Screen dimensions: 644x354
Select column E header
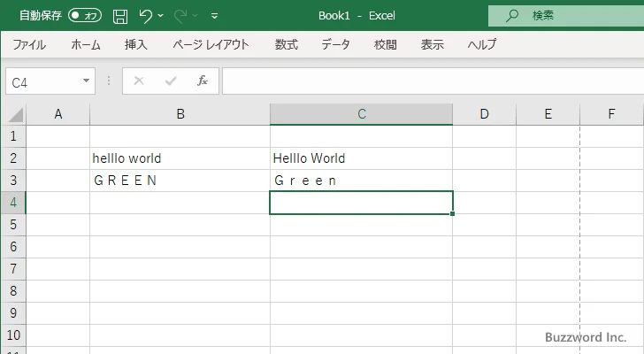548,114
